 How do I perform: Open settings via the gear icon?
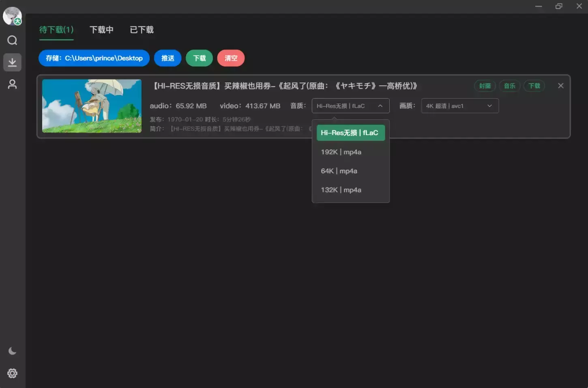pos(12,373)
